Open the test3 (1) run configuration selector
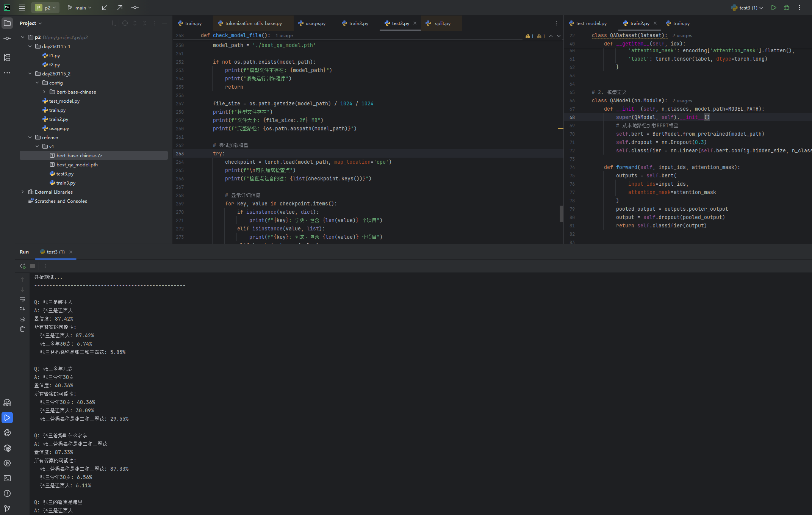Viewport: 812px width, 515px height. click(747, 8)
